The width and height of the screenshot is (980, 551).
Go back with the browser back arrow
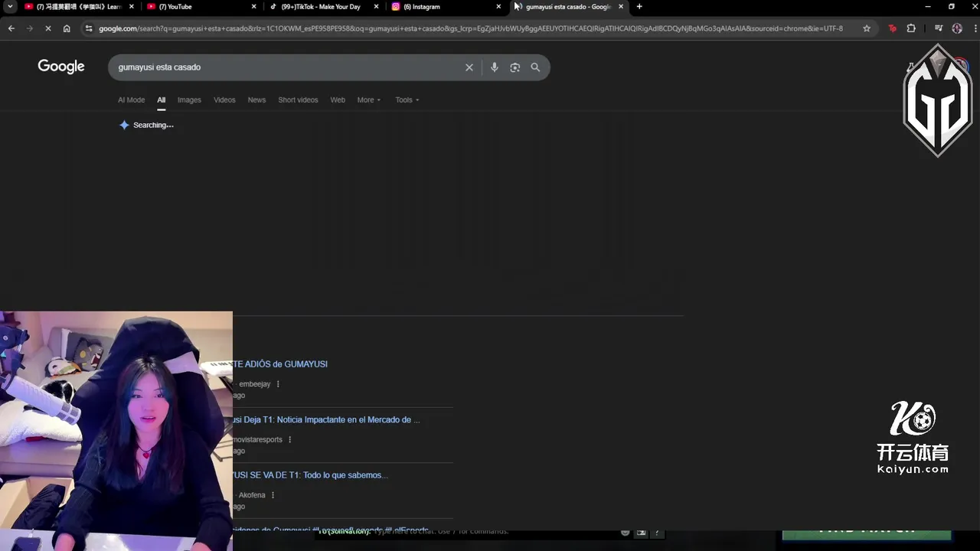11,28
